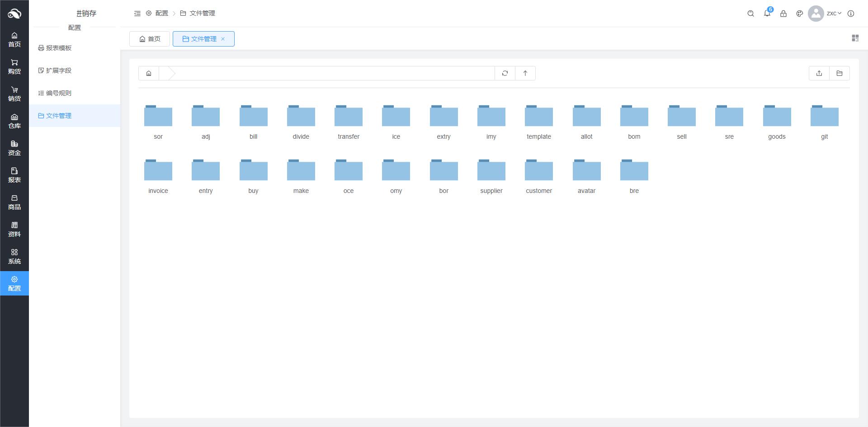
Task: Click the search icon in top header
Action: tap(750, 14)
